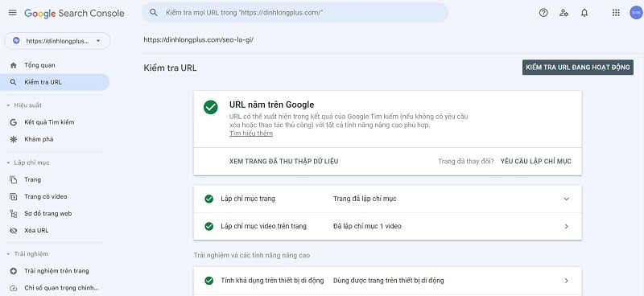Click the Trải nghiệm trên trang plus icon
This screenshot has width=644, height=296.
[x=14, y=271]
